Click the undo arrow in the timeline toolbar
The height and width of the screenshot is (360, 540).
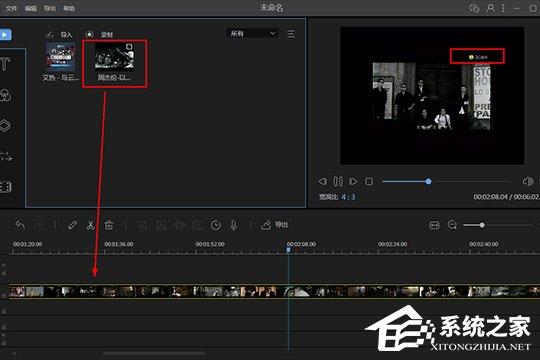pos(20,225)
